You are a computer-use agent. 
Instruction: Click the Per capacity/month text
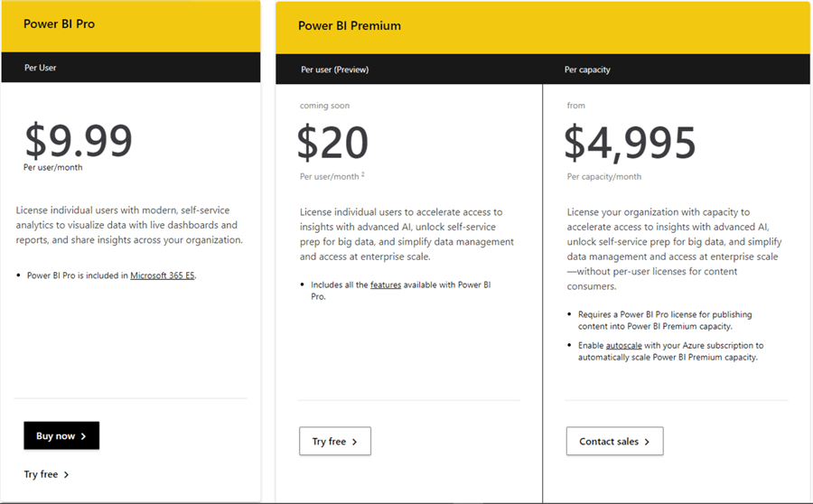tap(604, 177)
